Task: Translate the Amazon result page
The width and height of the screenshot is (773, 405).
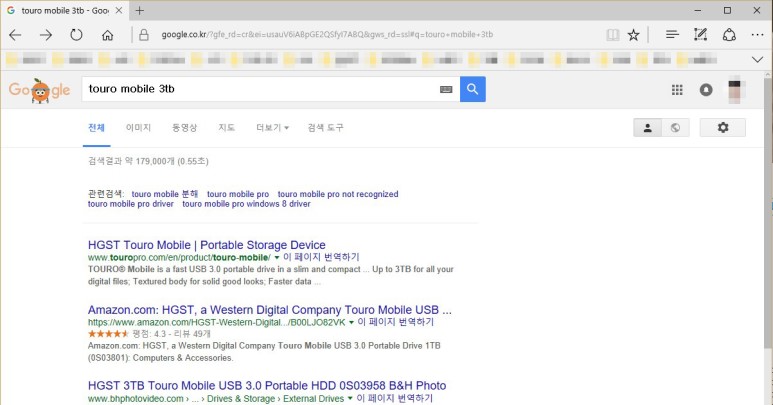Action: click(395, 322)
